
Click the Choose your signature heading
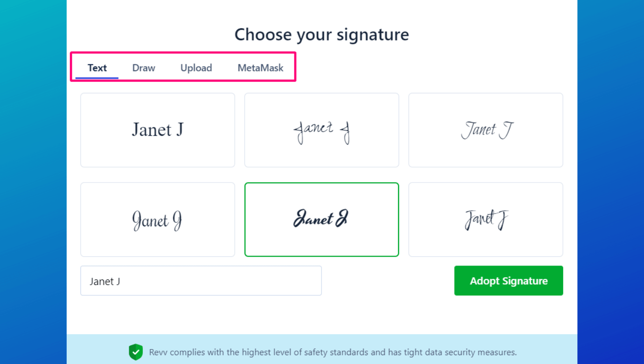tap(322, 35)
